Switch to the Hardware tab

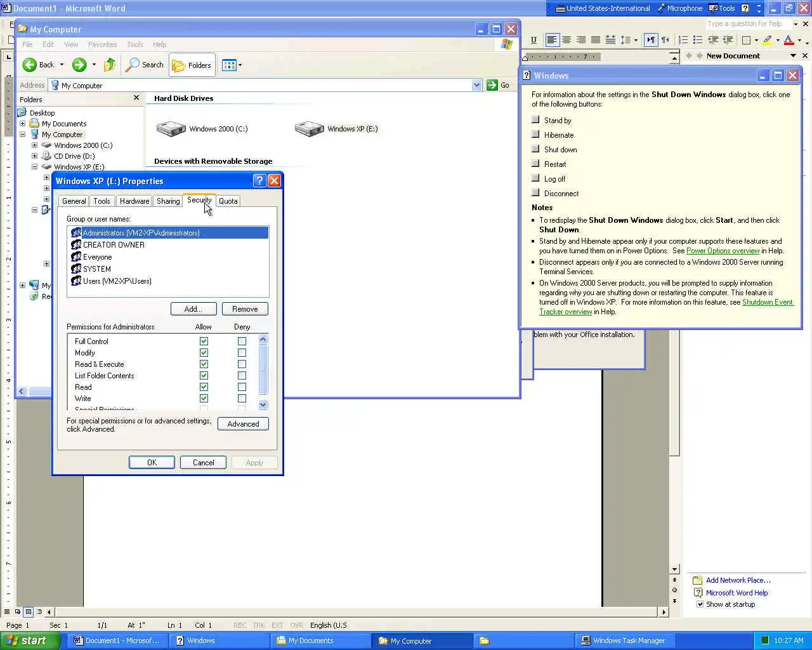[x=134, y=201]
